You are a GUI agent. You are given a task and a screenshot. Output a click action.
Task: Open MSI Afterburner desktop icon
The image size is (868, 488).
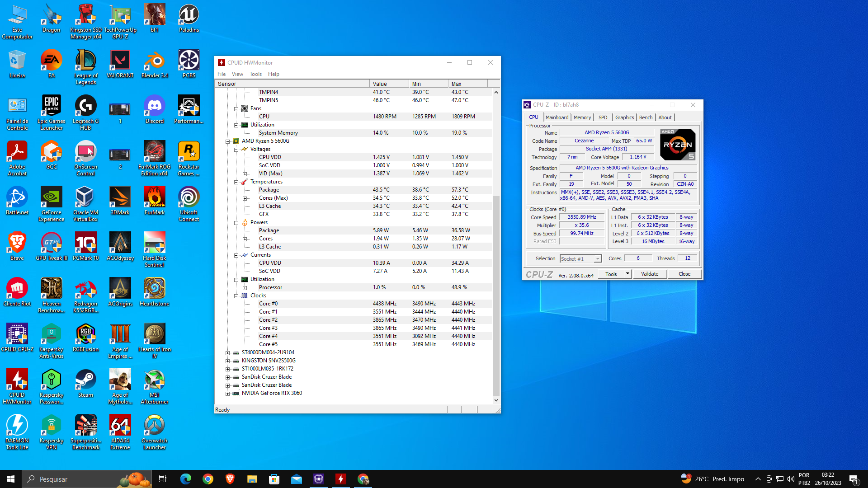click(x=155, y=387)
